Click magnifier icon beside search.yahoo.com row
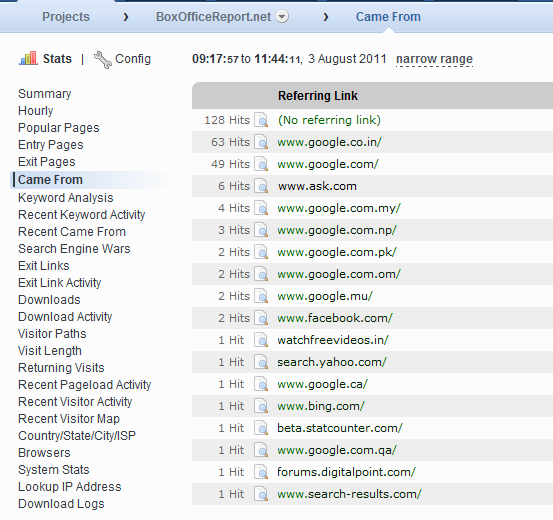The width and height of the screenshot is (553, 520). pos(261,362)
